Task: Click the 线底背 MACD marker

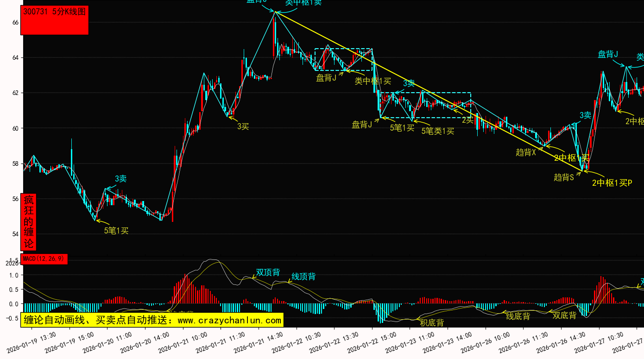Action: click(518, 316)
